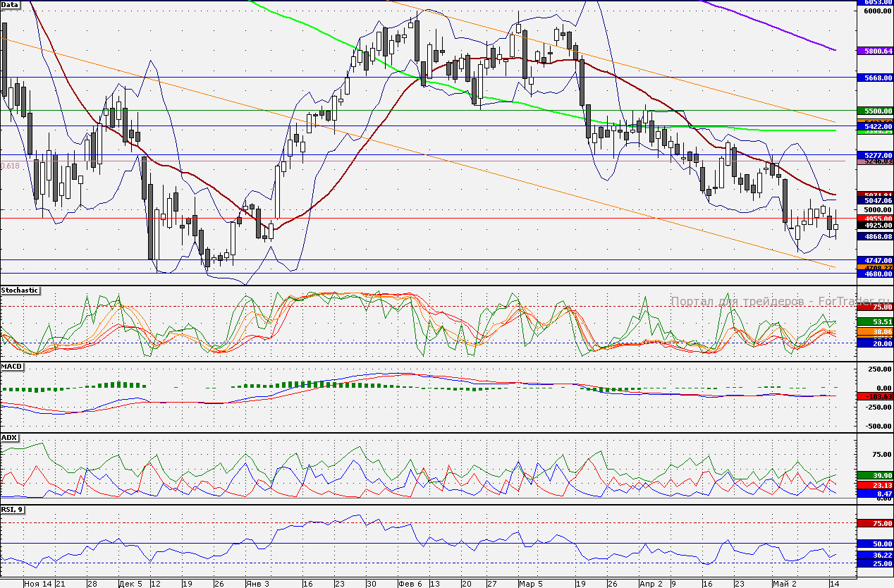Select the purple 5800.64 price tag
Viewport: 894px width, 588px height.
(x=874, y=51)
